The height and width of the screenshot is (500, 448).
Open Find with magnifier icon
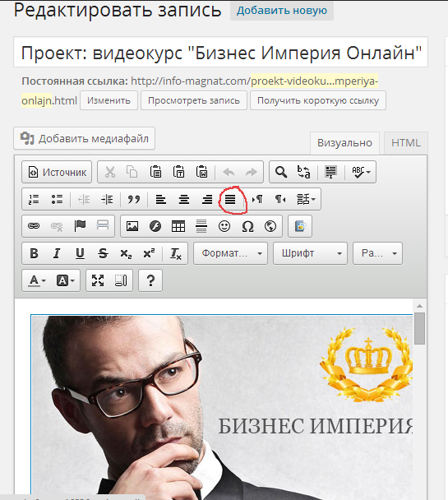pos(281,172)
